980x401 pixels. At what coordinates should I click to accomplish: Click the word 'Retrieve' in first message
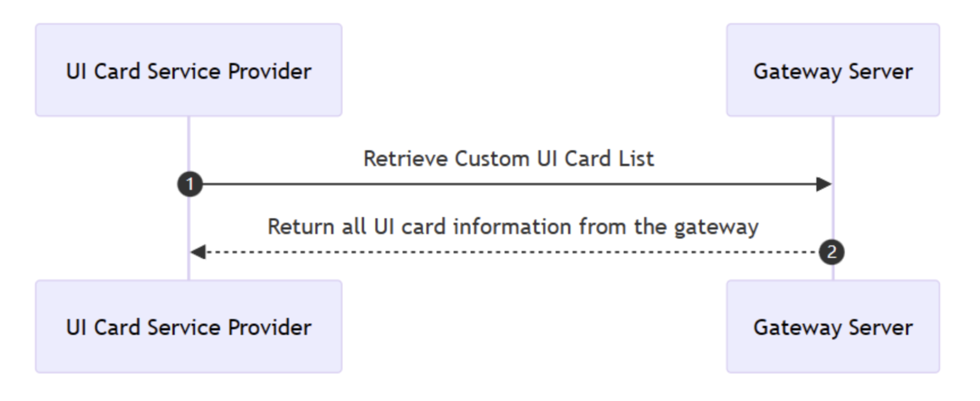(405, 159)
